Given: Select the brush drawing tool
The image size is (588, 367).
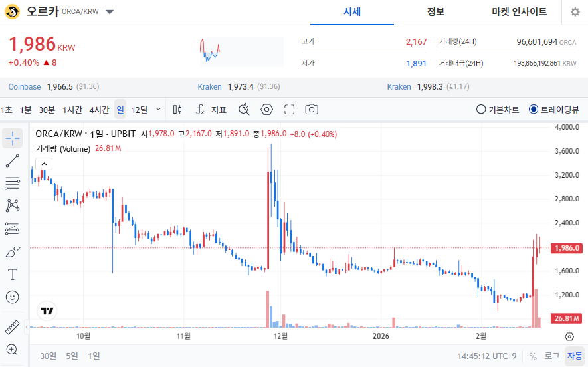Looking at the screenshot, I should pyautogui.click(x=13, y=252).
